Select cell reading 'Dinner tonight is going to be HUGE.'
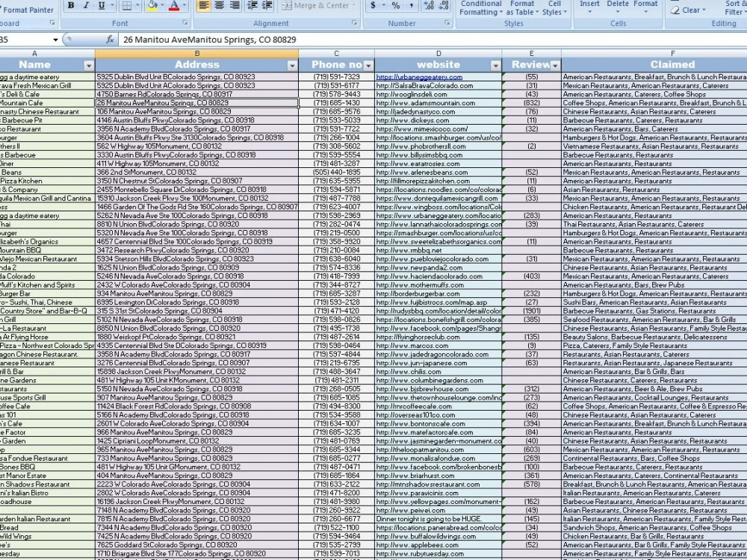Viewport: 747px width, 560px height. (x=438, y=519)
